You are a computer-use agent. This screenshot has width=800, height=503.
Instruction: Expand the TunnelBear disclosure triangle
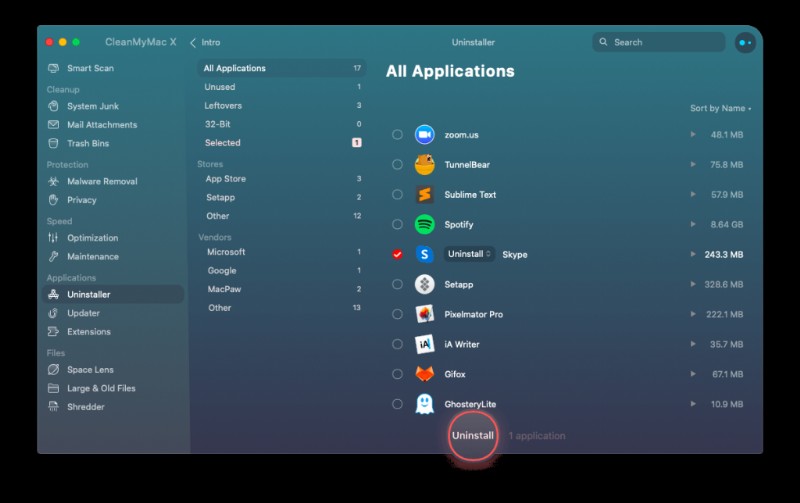pos(693,164)
